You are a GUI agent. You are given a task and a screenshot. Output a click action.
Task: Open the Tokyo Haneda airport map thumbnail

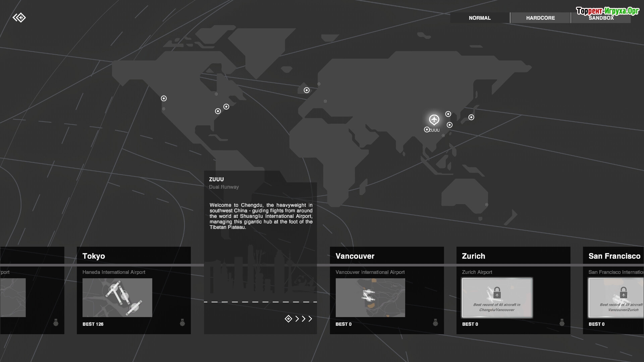[x=117, y=298]
